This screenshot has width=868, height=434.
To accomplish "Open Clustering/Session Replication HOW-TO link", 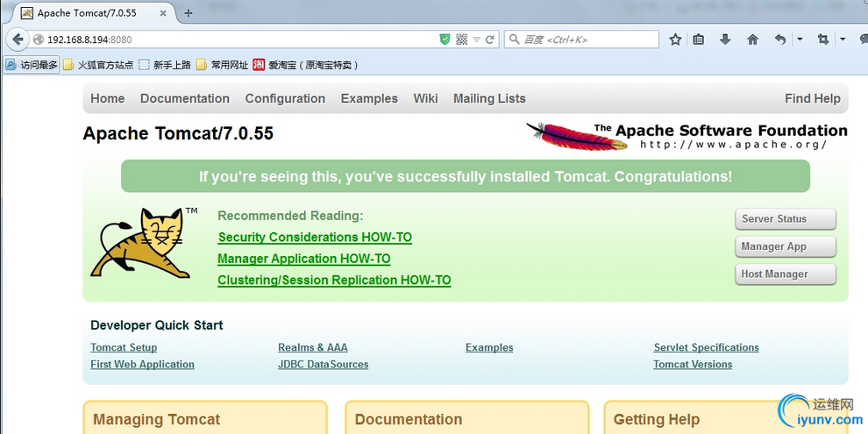I will point(334,280).
